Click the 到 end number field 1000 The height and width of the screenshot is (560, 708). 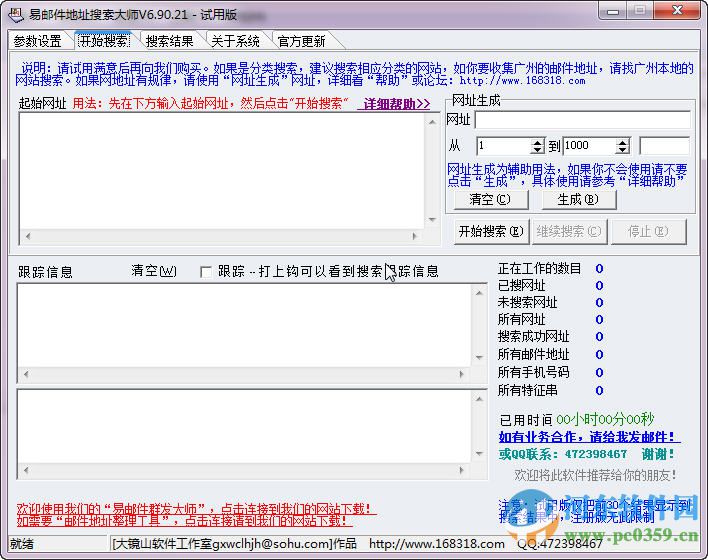[590, 145]
